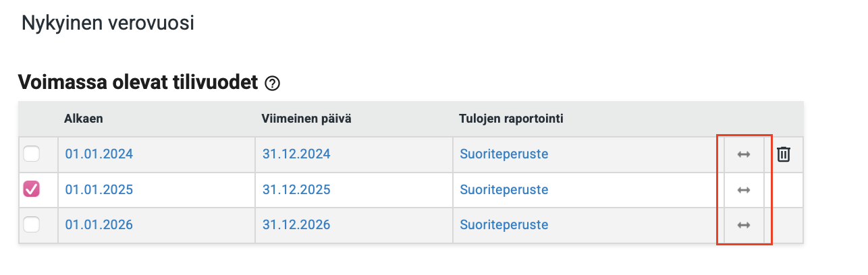Click the Alkaen column header
This screenshot has height=275, width=868.
[x=84, y=119]
